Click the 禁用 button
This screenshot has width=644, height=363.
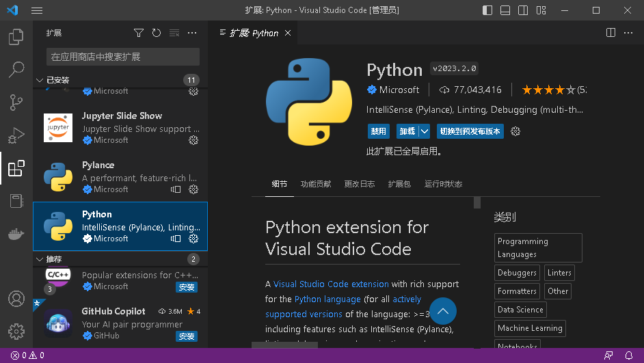pyautogui.click(x=378, y=131)
